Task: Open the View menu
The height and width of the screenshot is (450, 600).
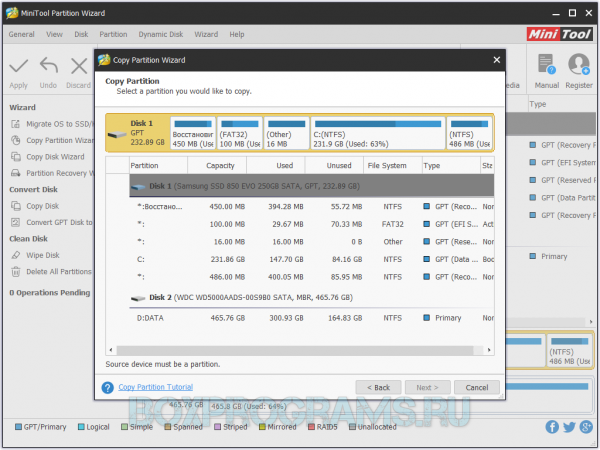Action: click(54, 34)
